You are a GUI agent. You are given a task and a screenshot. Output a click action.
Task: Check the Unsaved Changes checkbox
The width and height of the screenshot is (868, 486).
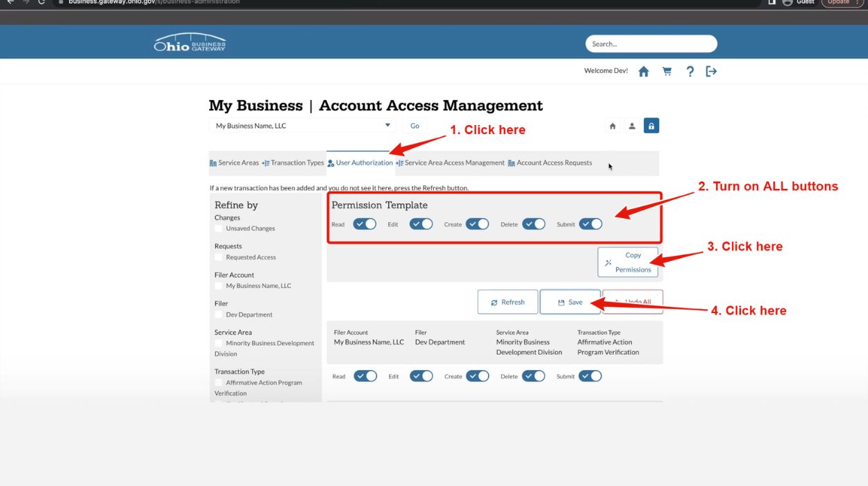(219, 228)
